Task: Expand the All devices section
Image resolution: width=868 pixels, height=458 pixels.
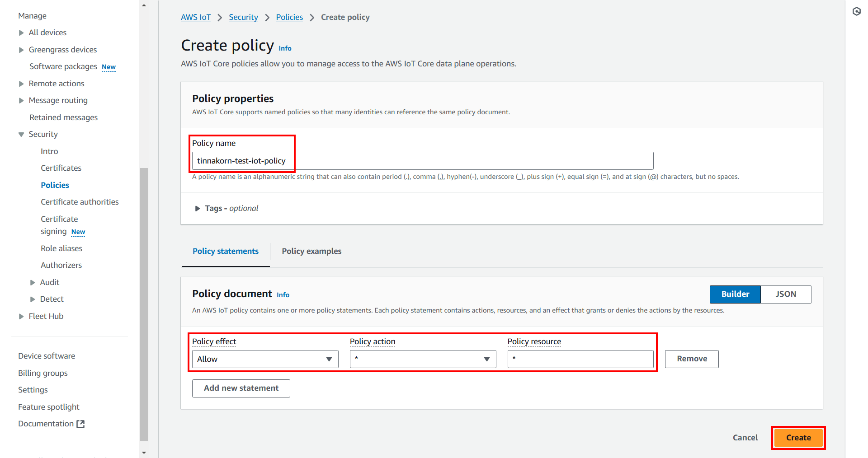Action: (21, 33)
